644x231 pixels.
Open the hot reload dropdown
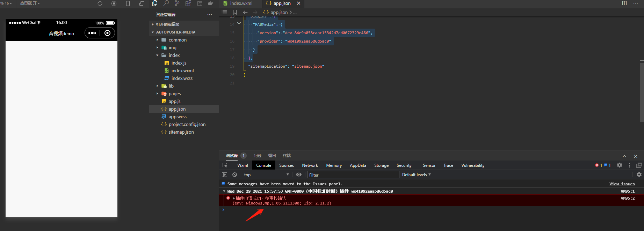30,3
